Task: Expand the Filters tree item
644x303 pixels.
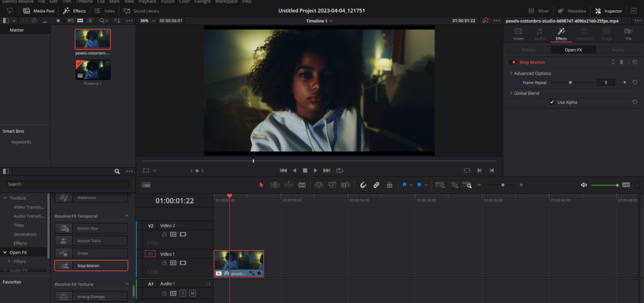Action: [9, 261]
